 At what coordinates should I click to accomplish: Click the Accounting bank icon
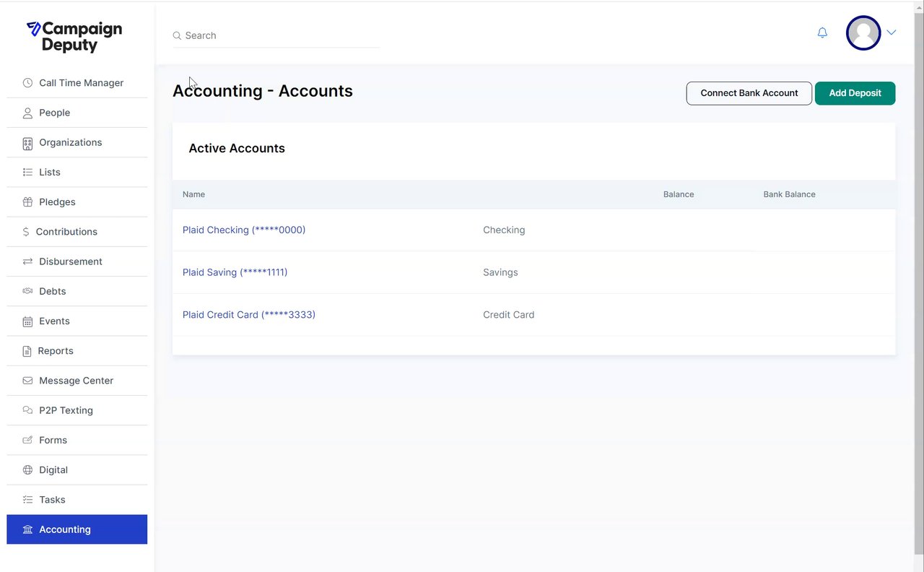27,530
